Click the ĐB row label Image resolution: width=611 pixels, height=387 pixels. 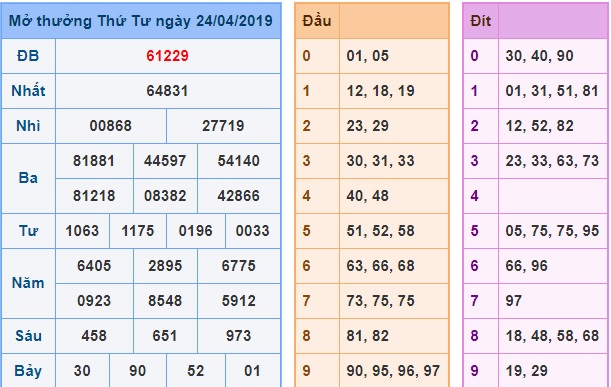28,56
